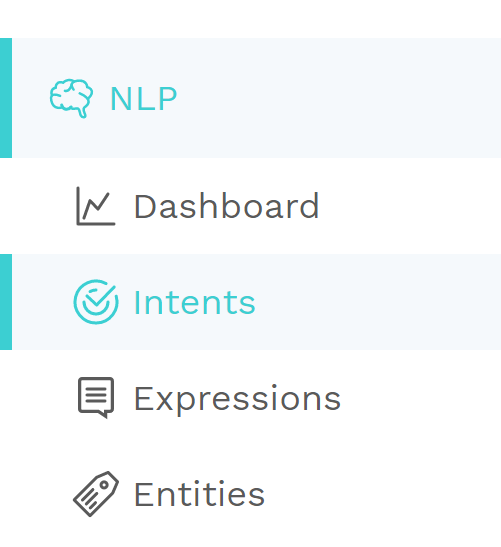This screenshot has height=547, width=501.
Task: Click the teal bar left of NLP
Action: pyautogui.click(x=6, y=98)
